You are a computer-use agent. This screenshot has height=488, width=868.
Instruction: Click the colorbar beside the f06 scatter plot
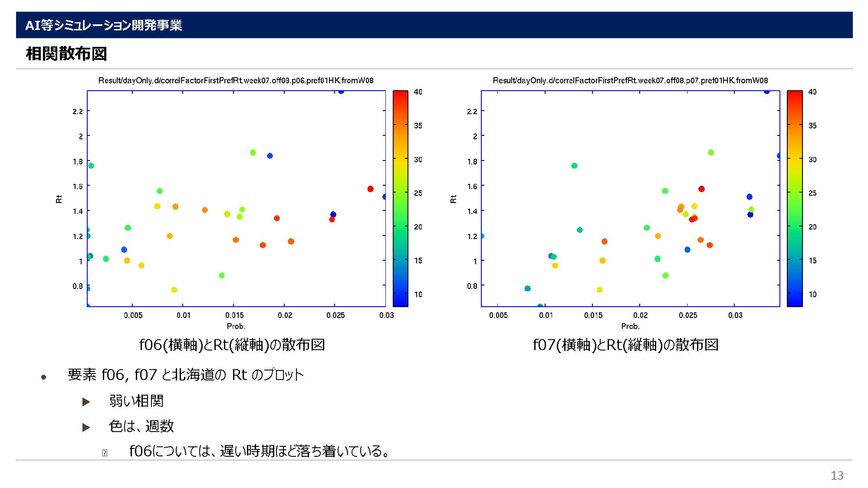(x=401, y=199)
